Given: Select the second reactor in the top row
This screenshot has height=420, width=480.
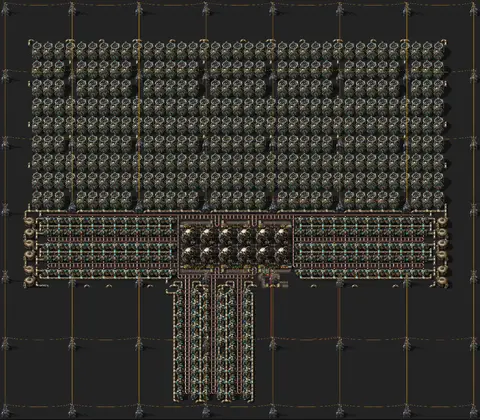Looking at the screenshot, I should coord(209,236).
